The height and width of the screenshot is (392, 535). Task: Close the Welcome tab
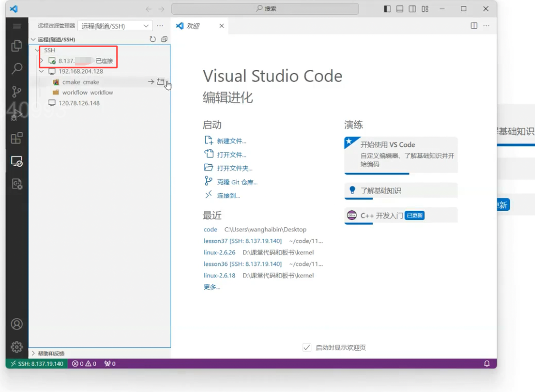pyautogui.click(x=221, y=26)
